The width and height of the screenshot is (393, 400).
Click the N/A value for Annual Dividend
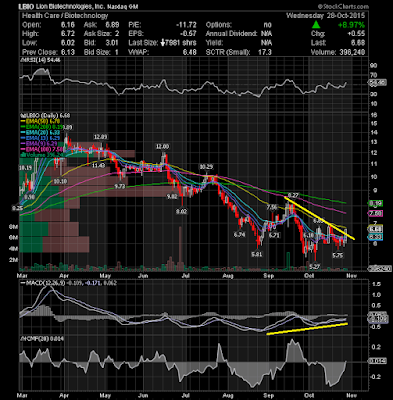(x=267, y=34)
